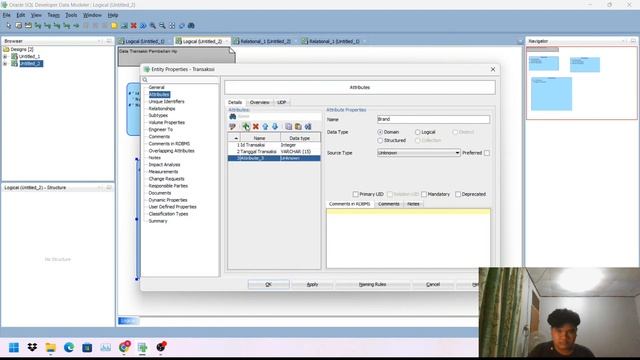Click the Engineer to Relational Model arrows icon
Image resolution: width=640 pixels, height=360 pixels.
coord(143,26)
